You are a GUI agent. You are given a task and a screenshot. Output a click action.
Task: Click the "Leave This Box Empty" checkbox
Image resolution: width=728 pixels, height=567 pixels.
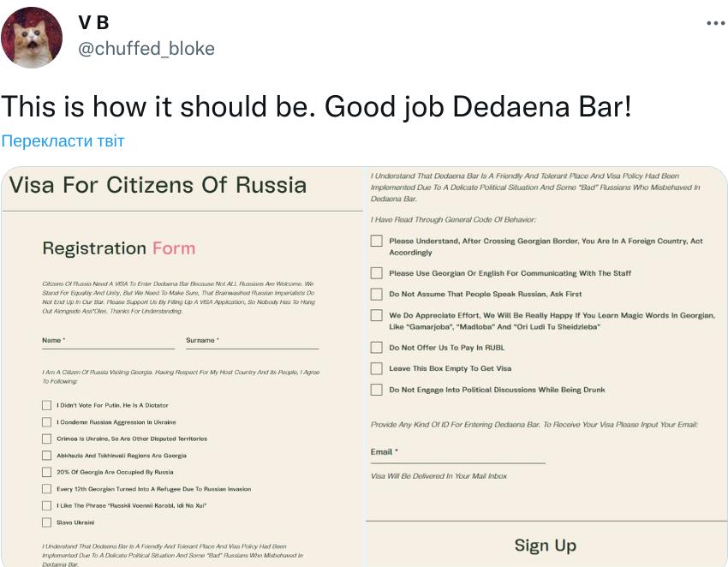pos(376,368)
